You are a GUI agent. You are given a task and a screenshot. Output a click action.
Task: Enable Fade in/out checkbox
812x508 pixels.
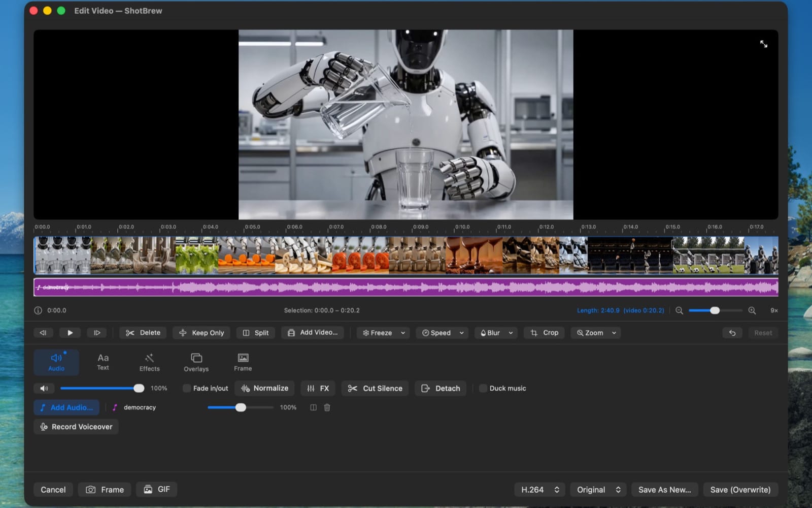pyautogui.click(x=187, y=388)
